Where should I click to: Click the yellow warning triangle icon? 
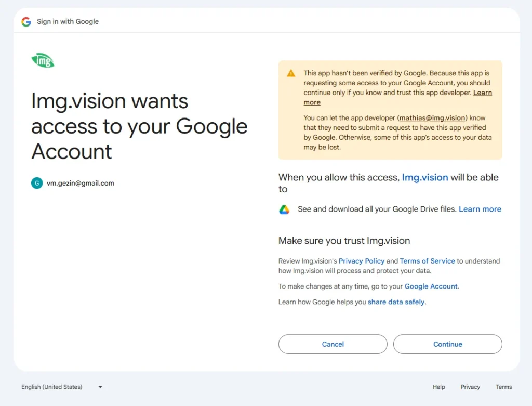coord(291,73)
